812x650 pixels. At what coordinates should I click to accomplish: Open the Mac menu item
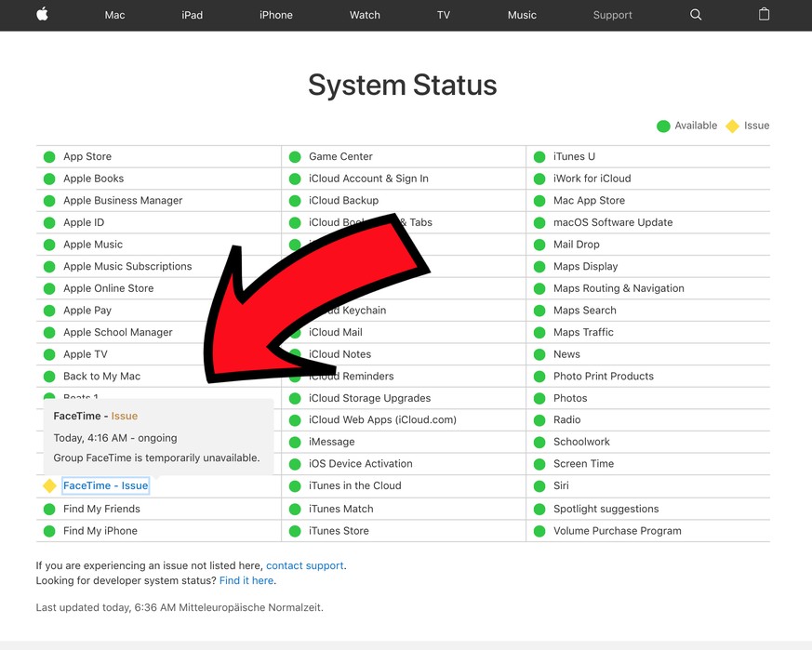114,15
